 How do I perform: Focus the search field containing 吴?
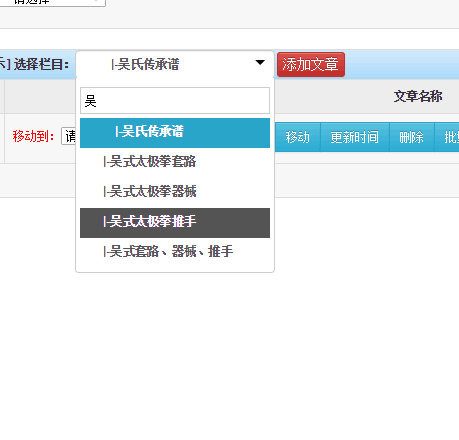click(175, 100)
